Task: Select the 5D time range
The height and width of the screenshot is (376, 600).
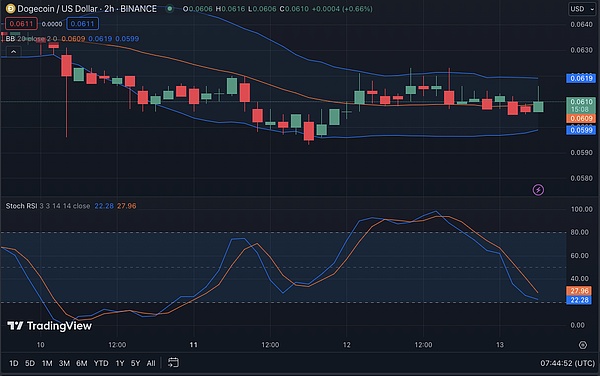Action: coord(30,363)
